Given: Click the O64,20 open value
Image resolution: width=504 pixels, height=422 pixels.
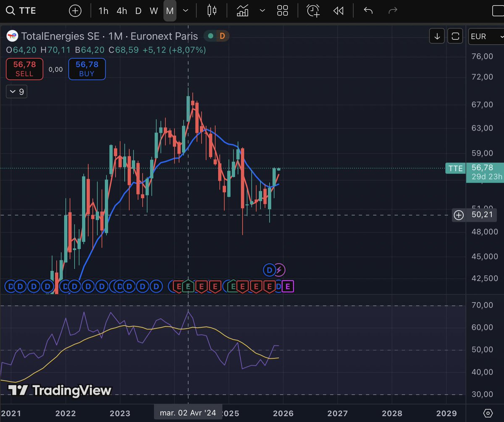Looking at the screenshot, I should 21,50.
